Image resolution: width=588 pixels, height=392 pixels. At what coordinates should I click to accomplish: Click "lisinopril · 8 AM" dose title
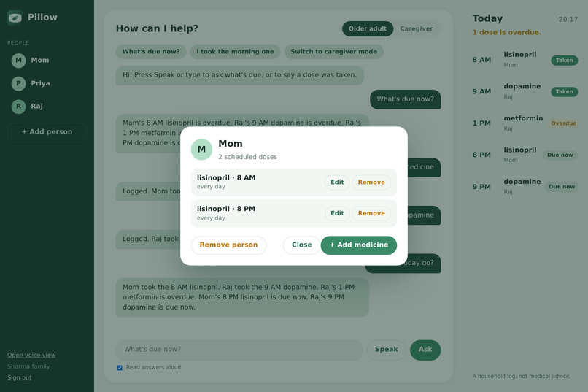pyautogui.click(x=226, y=178)
